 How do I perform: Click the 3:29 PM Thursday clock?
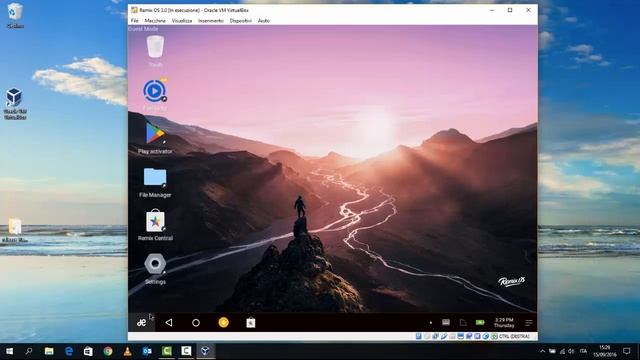tap(504, 323)
